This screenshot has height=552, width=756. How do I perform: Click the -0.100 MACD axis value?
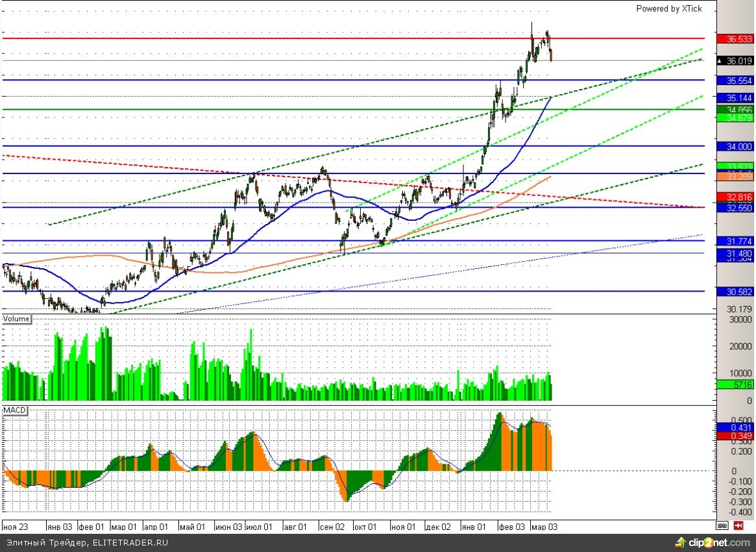738,481
